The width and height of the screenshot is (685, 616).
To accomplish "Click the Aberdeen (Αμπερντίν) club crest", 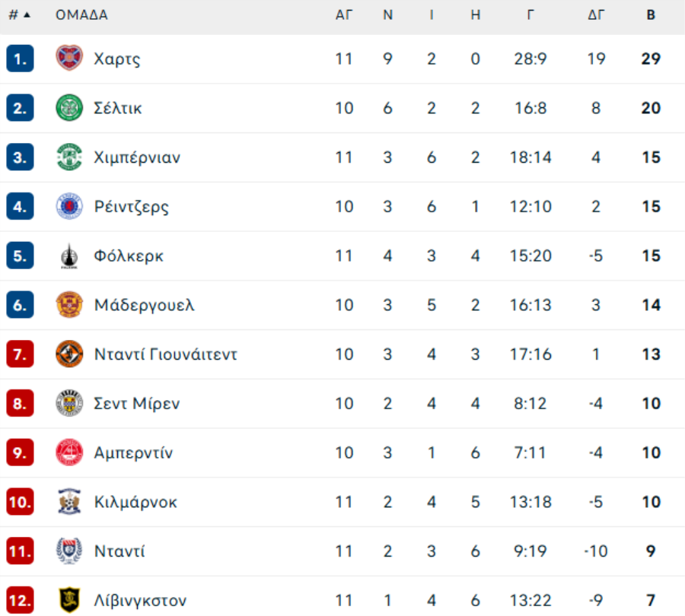I will (x=69, y=452).
